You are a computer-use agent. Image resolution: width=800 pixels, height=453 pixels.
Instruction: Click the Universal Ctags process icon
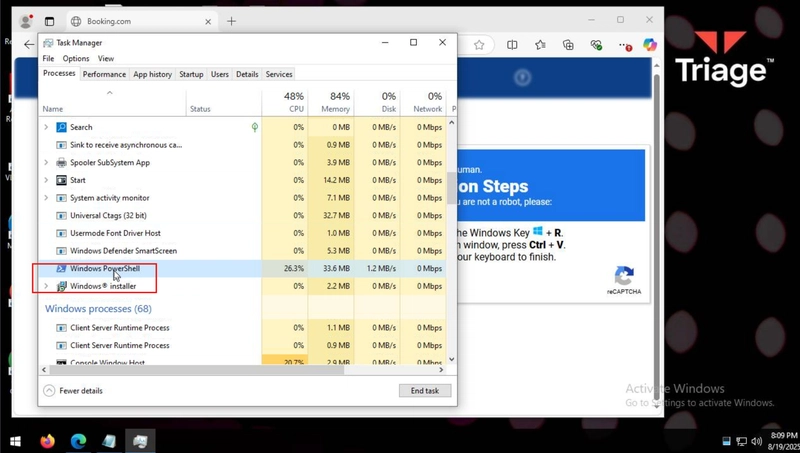pos(61,216)
